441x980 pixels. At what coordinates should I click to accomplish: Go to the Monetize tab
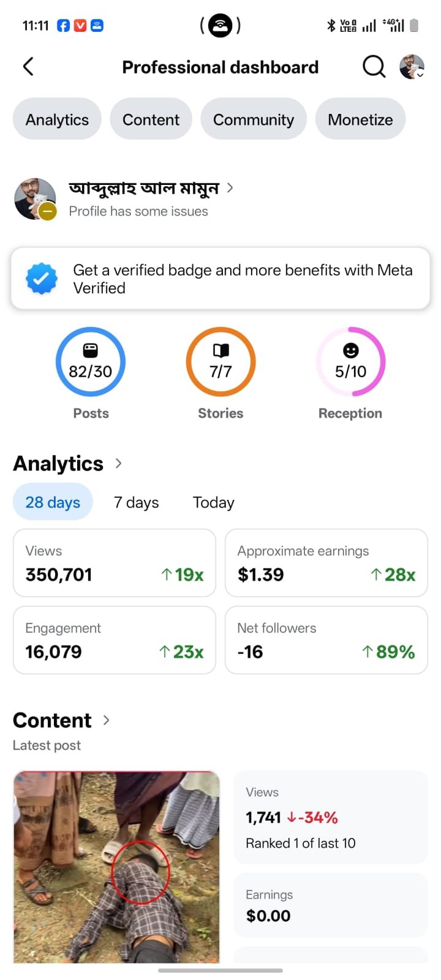coord(360,119)
